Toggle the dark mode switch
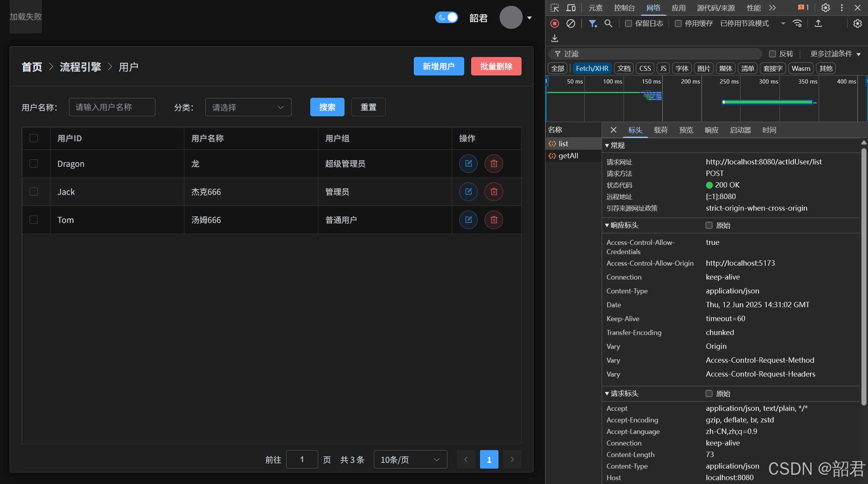 tap(446, 17)
